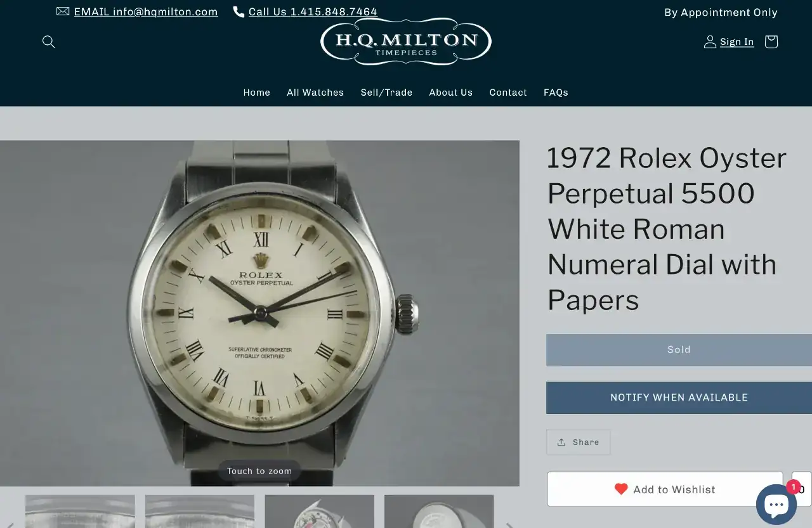Image resolution: width=812 pixels, height=528 pixels.
Task: Open the FAQs menu item
Action: click(x=556, y=93)
